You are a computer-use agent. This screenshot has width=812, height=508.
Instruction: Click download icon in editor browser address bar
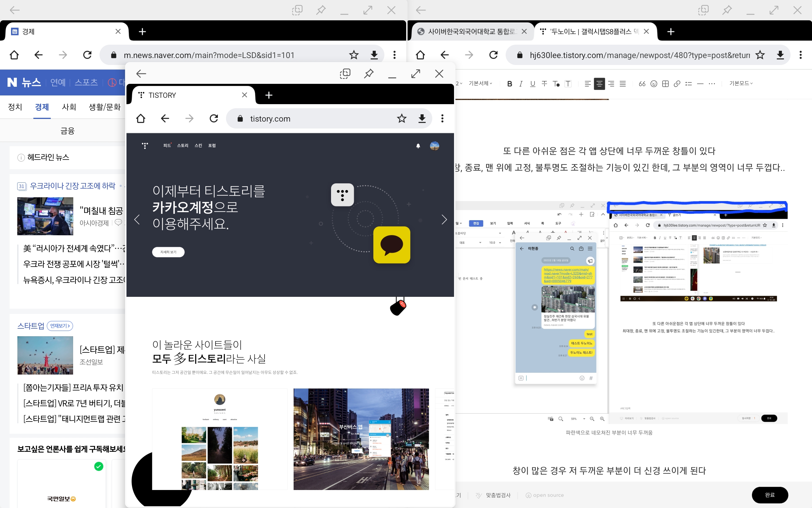(780, 55)
